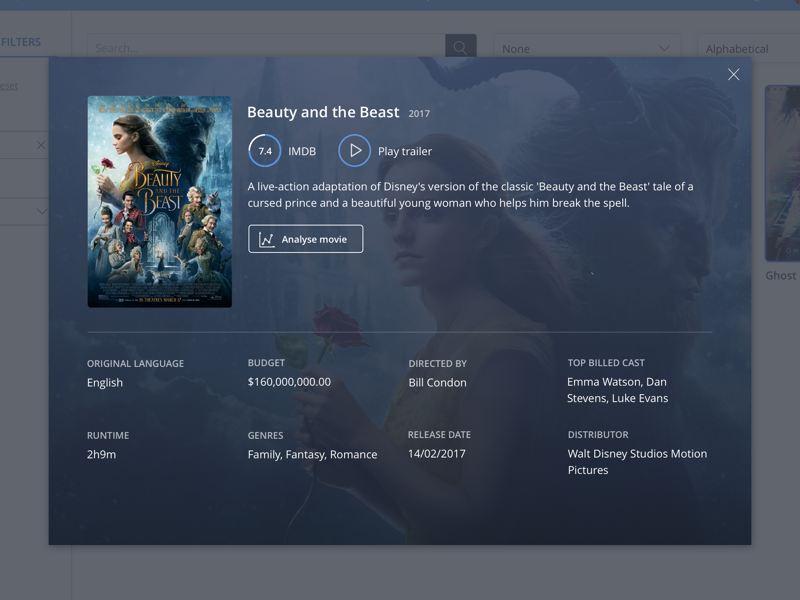Viewport: 800px width, 600px height.
Task: Open the None sorting dropdown
Action: 587,48
